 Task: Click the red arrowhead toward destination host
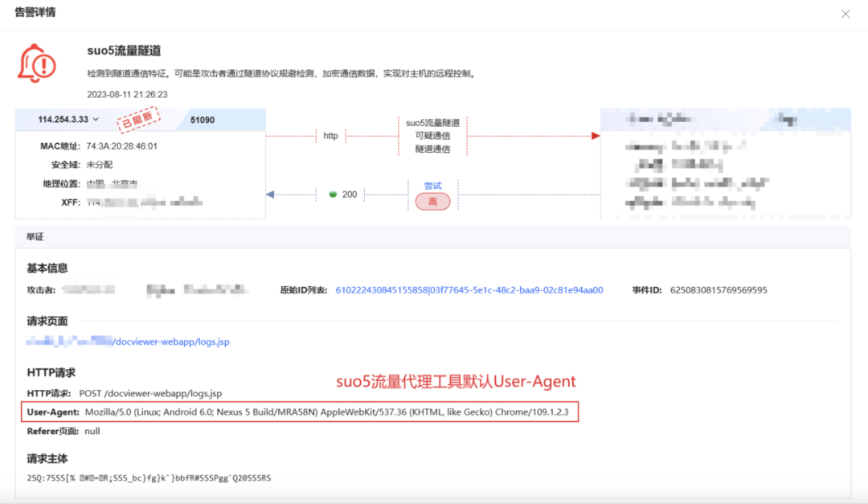click(x=596, y=136)
